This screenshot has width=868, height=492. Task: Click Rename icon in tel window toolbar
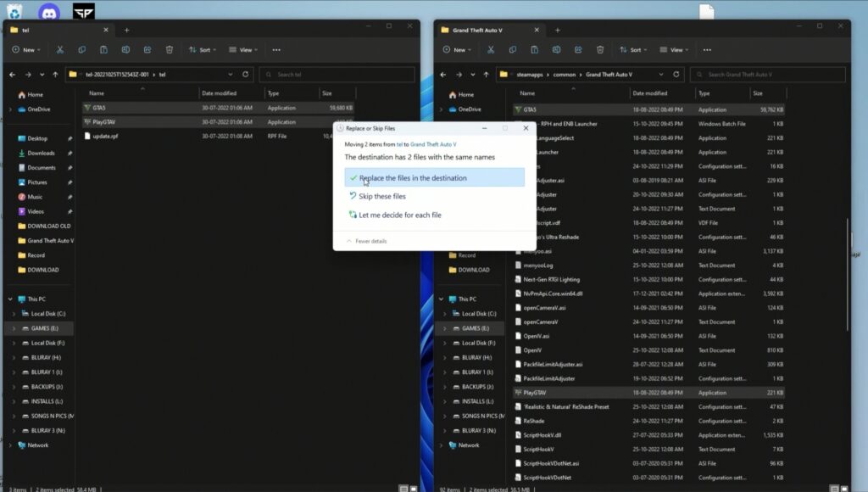click(125, 50)
